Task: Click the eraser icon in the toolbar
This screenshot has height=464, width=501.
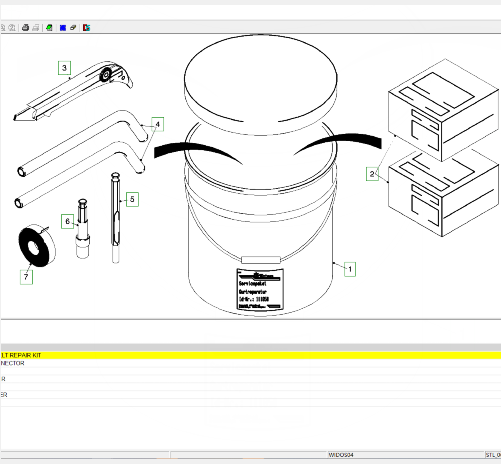Action: 73,28
